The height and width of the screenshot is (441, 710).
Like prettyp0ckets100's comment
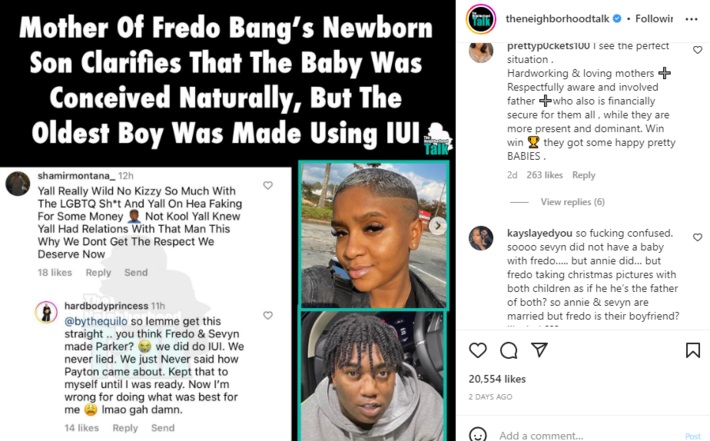697,50
